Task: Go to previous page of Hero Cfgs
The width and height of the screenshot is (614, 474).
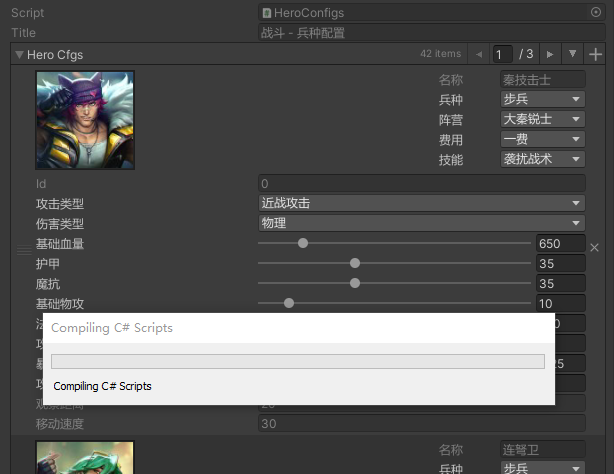Action: (x=479, y=54)
